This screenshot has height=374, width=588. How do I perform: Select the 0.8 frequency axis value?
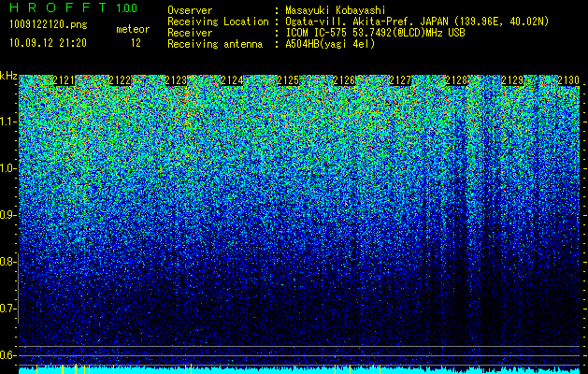(x=7, y=262)
